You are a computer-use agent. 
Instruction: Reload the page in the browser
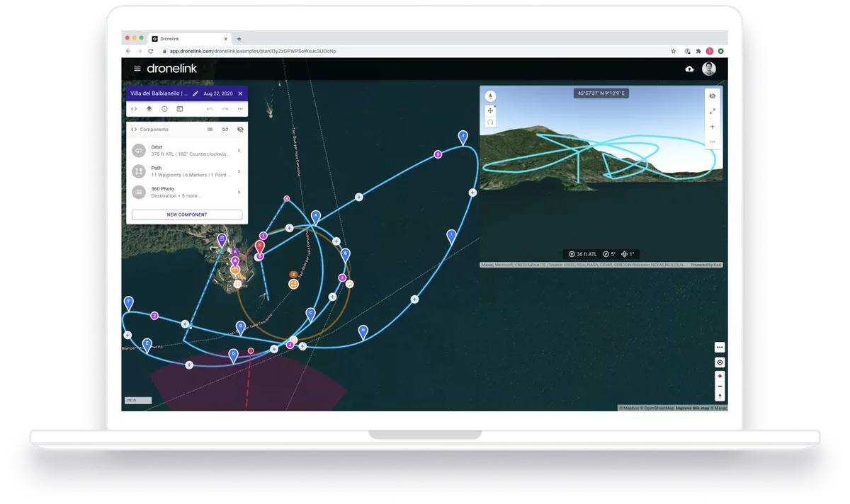coord(150,52)
